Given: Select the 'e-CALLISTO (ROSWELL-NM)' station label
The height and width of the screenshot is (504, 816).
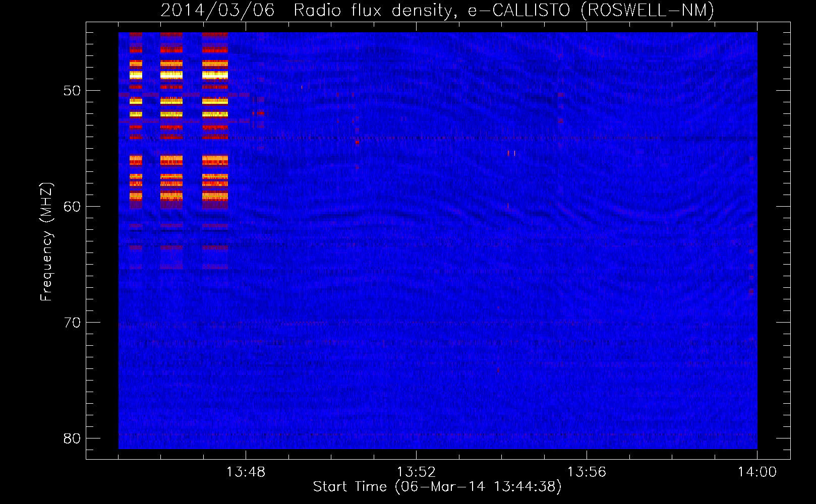Looking at the screenshot, I should [591, 11].
